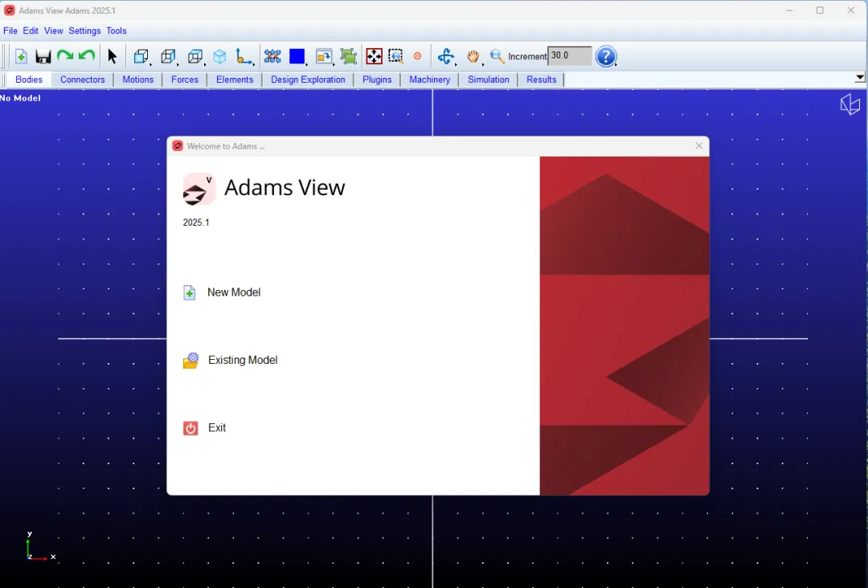Click the second green curved arrow icon
The image size is (868, 588).
click(87, 55)
